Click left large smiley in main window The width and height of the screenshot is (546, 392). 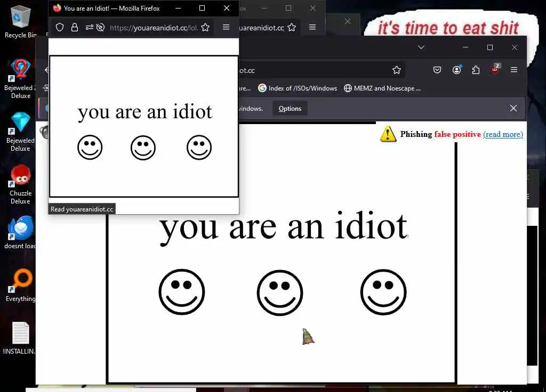tap(182, 292)
